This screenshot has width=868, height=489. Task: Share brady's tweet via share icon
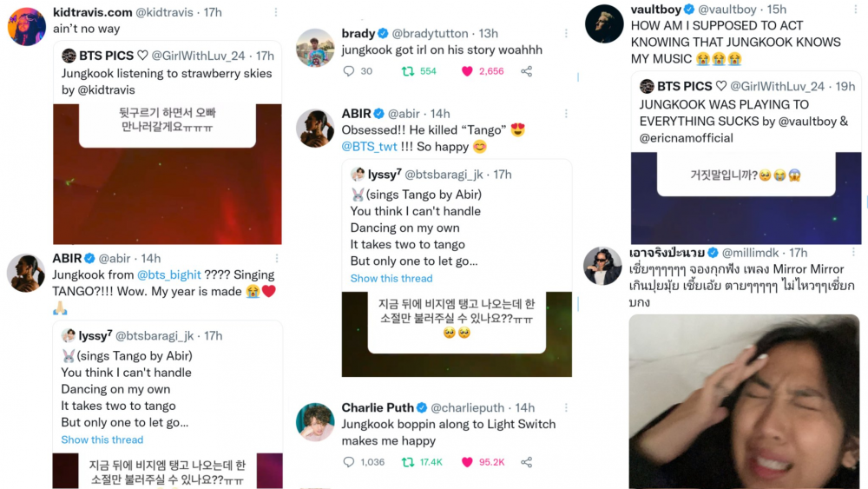click(x=527, y=71)
